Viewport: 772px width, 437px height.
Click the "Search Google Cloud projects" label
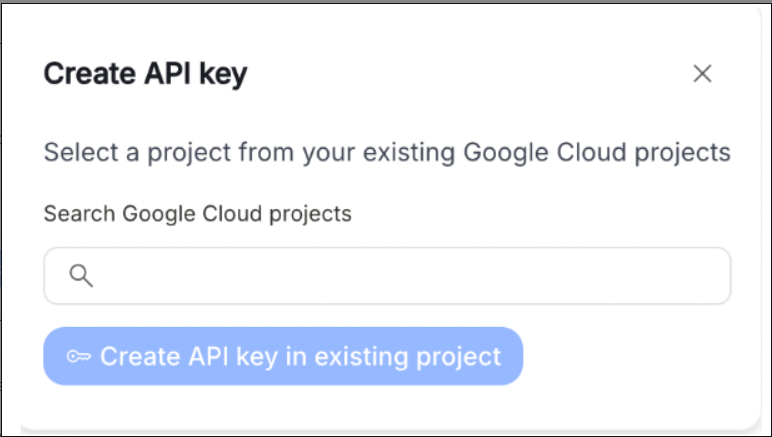point(197,214)
